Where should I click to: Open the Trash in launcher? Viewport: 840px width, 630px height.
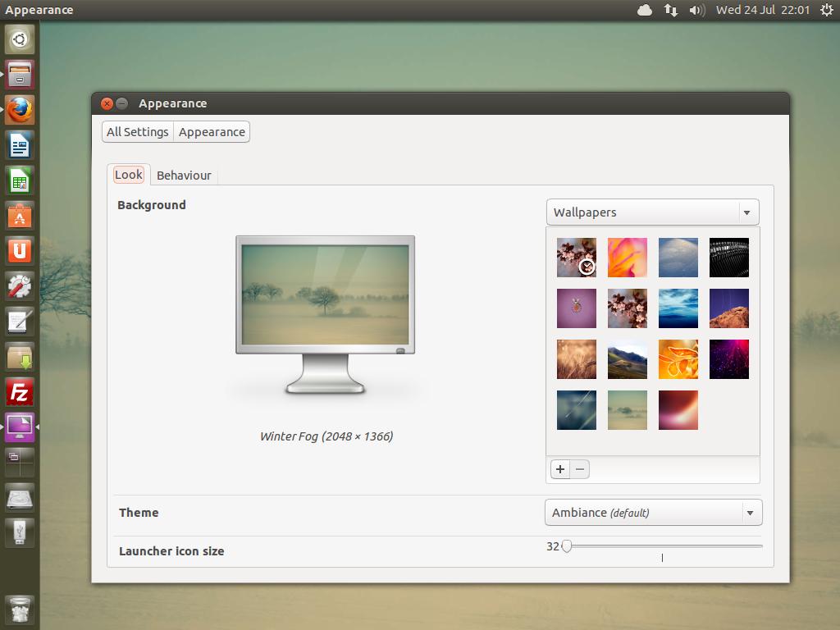coord(20,609)
